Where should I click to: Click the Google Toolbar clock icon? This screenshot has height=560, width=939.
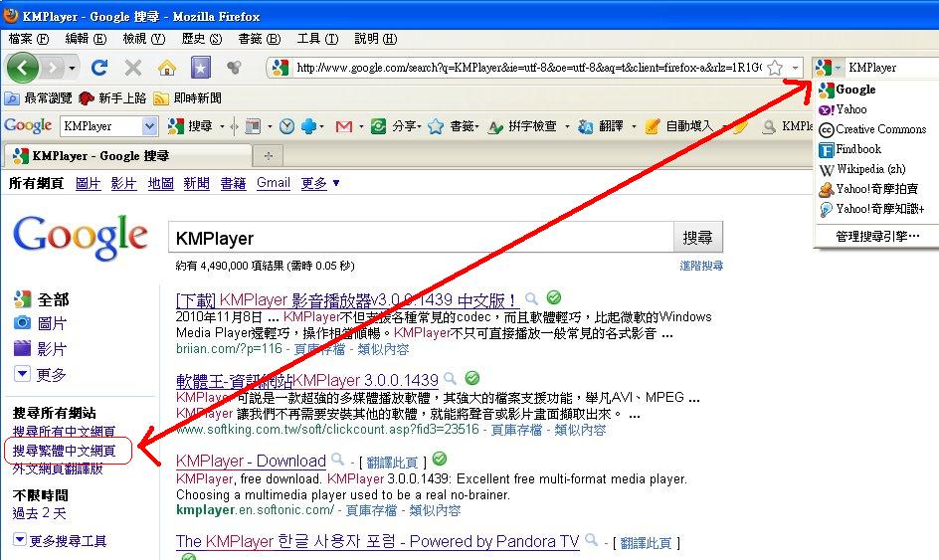coord(286,126)
